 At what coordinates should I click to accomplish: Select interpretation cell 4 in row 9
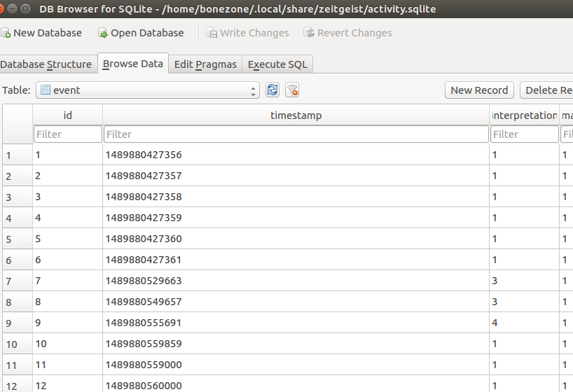tap(525, 323)
